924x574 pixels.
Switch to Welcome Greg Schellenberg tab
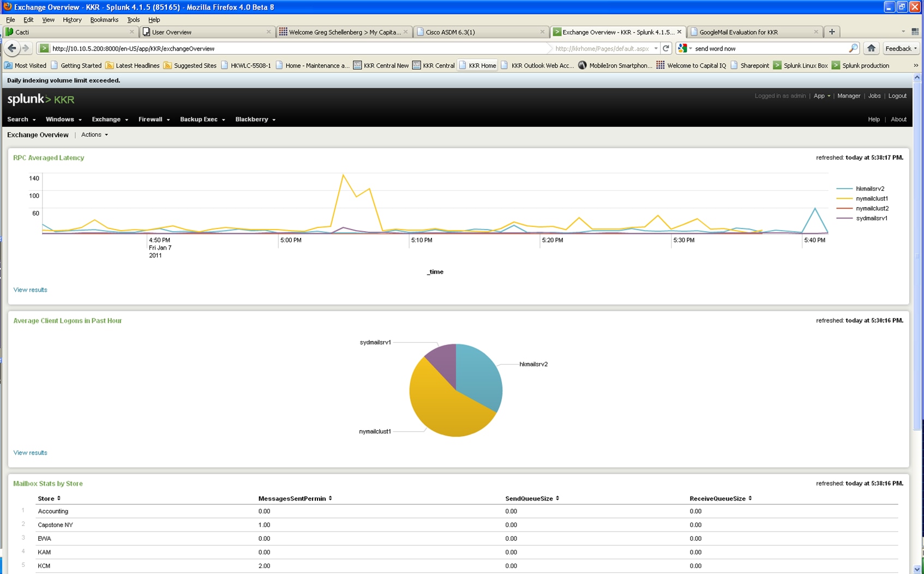coord(344,32)
